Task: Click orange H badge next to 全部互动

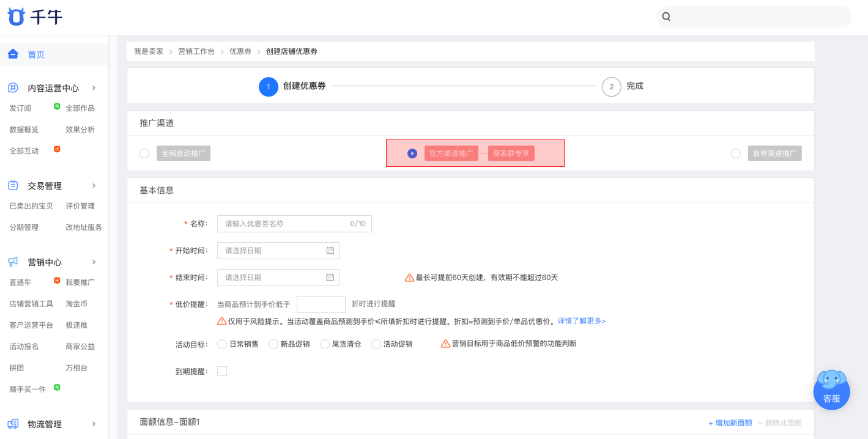Action: (x=57, y=149)
